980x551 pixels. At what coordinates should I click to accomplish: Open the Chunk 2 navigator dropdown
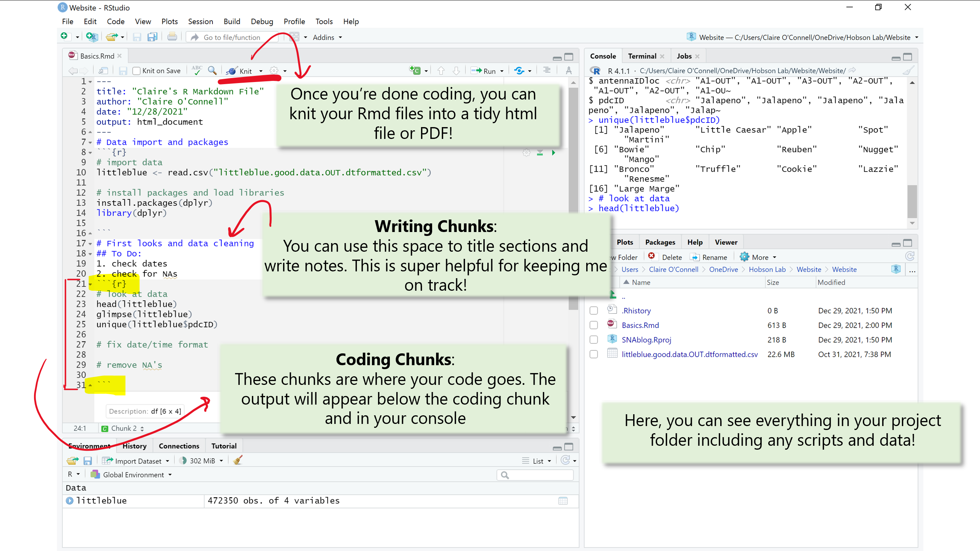click(x=123, y=428)
